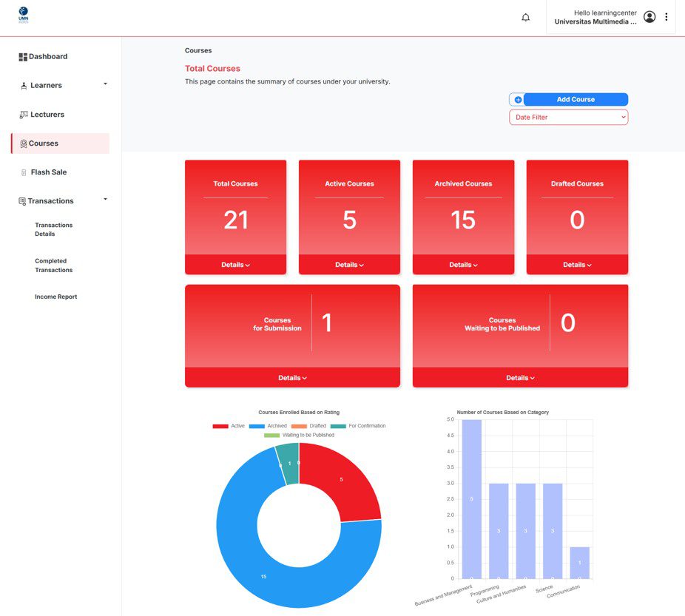This screenshot has width=685, height=616.
Task: Click the Lecturers icon in sidebar
Action: (24, 115)
